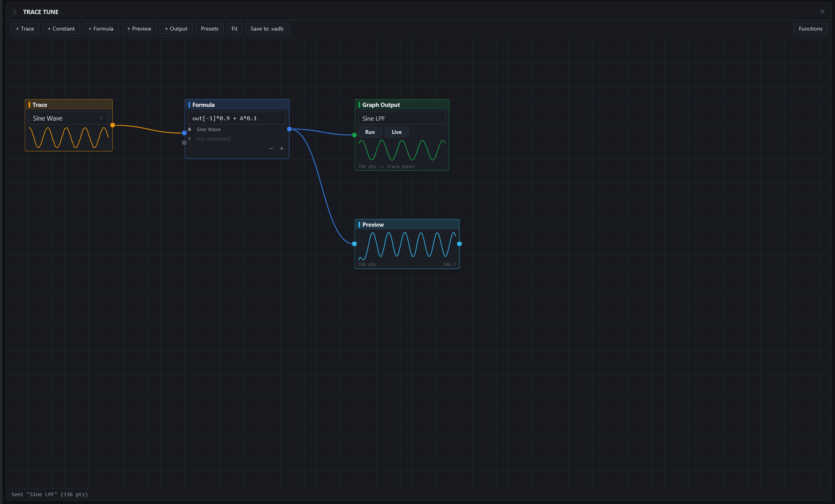Image resolution: width=835 pixels, height=504 pixels.
Task: Add a Formula input with plus
Action: 282,148
